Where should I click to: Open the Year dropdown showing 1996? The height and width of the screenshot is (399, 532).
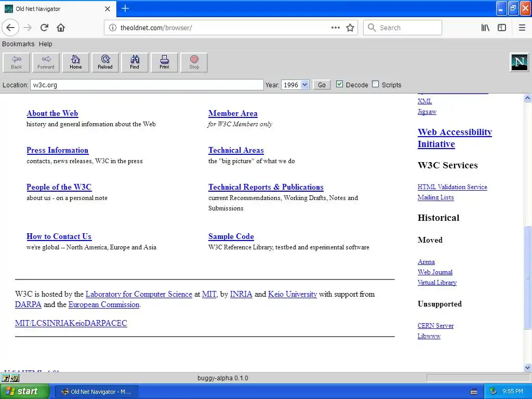[295, 85]
